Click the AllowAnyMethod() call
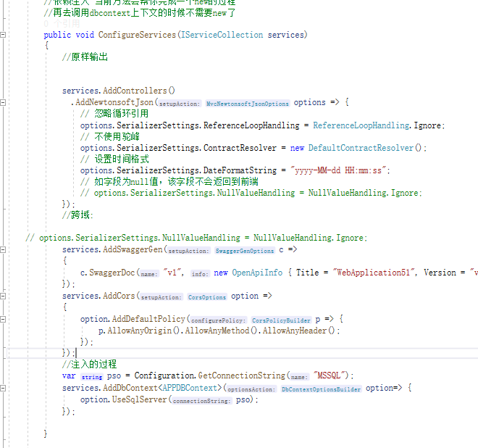 click(x=222, y=331)
